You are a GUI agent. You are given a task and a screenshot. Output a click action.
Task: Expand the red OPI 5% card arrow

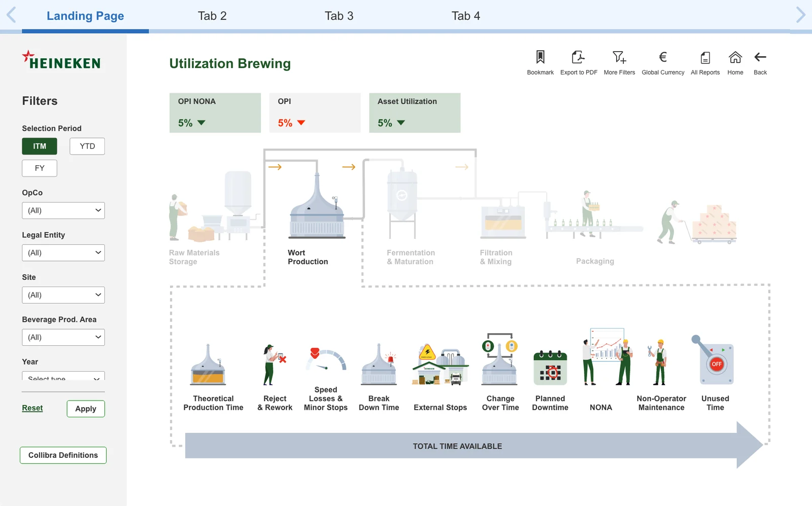301,123
